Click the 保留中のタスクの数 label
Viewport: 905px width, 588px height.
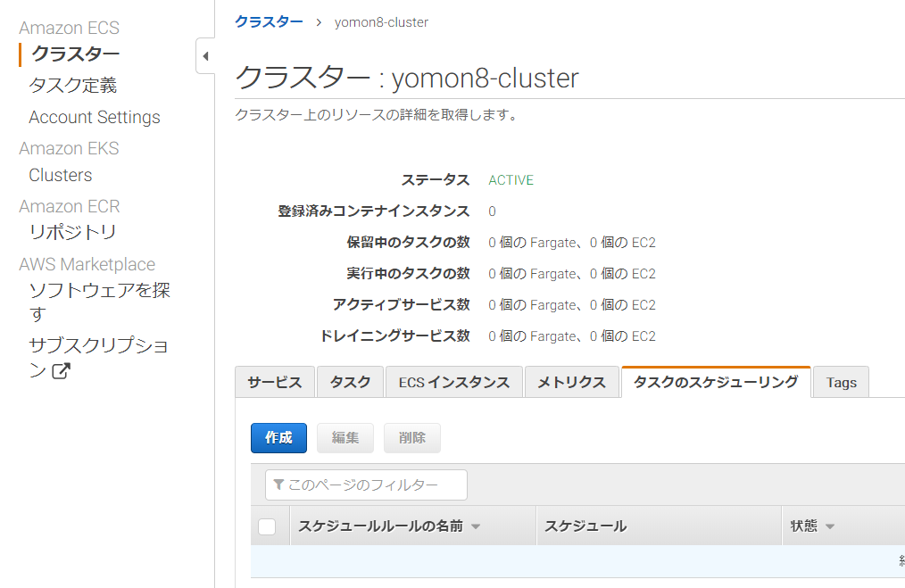408,243
